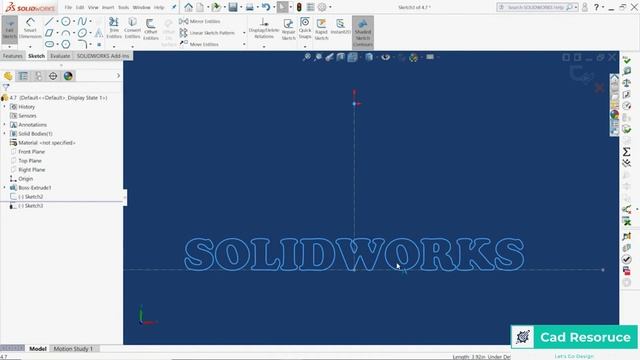Select the sketch Text tool
The width and height of the screenshot is (640, 360).
(x=99, y=33)
